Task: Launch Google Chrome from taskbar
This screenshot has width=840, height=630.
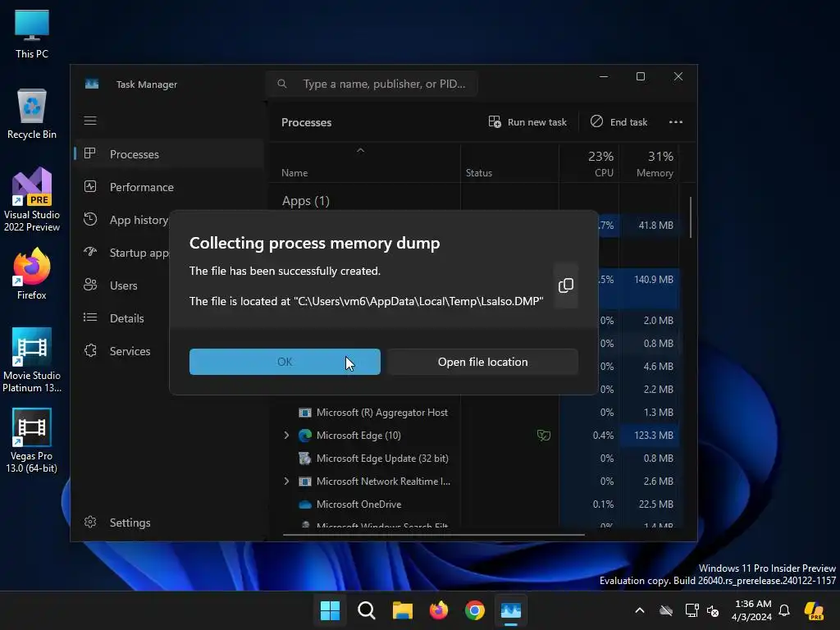Action: click(475, 610)
